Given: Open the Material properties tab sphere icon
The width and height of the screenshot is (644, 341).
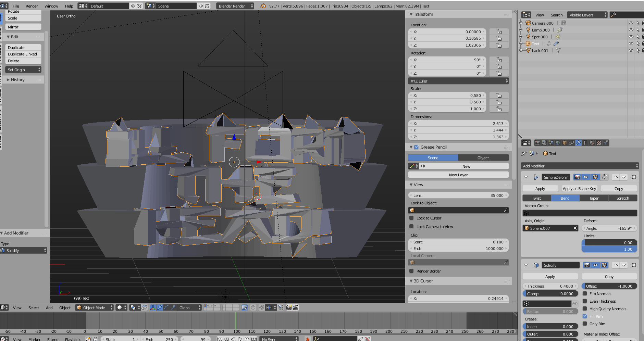Looking at the screenshot, I should coord(592,143).
